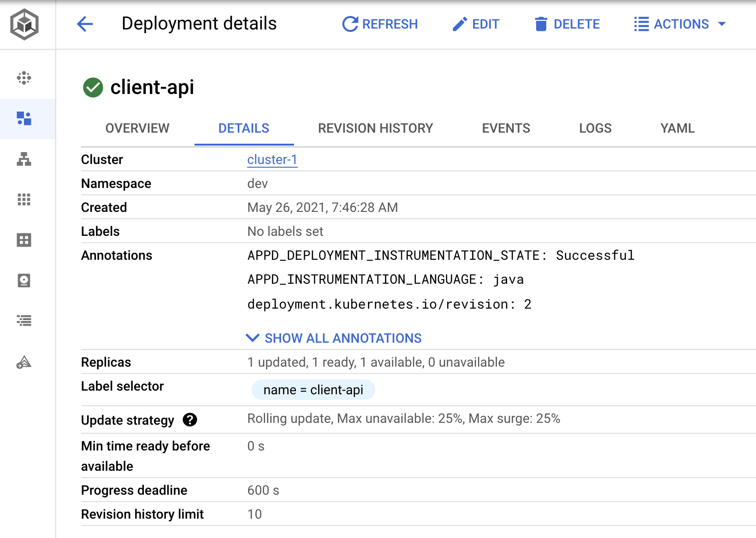Open the Events tab

[506, 128]
